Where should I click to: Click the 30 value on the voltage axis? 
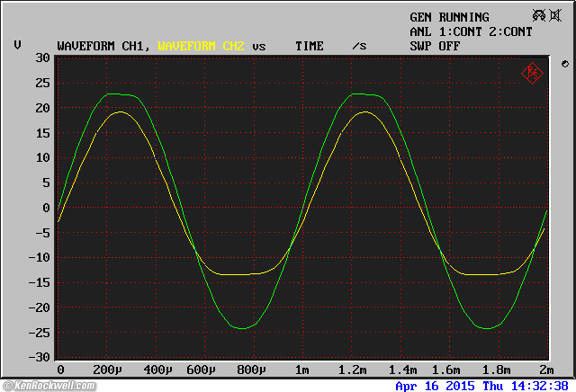[x=42, y=58]
